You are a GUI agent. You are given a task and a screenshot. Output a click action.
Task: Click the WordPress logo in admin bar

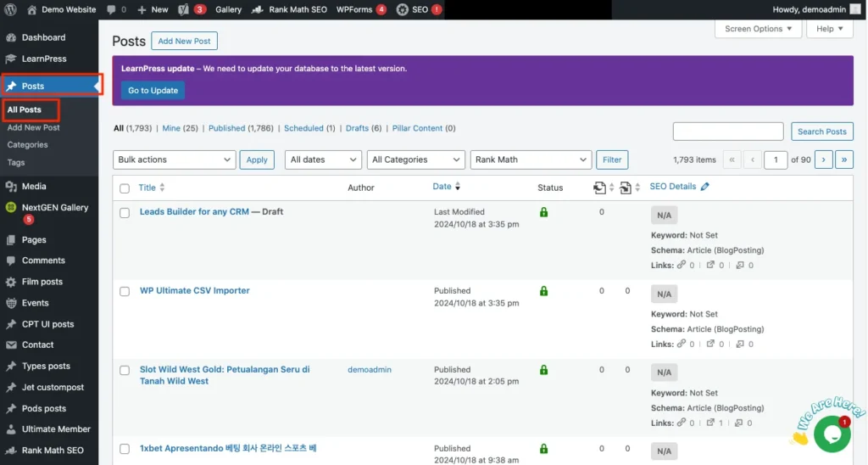[x=11, y=9]
